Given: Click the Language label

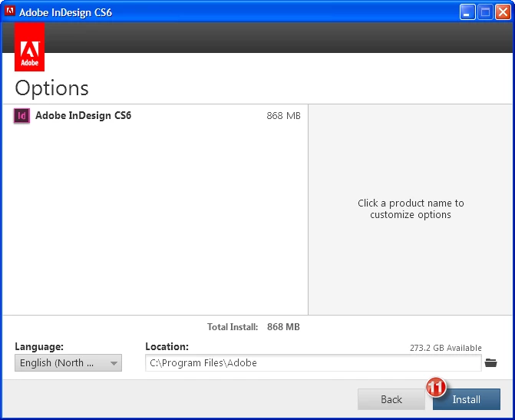Looking at the screenshot, I should (39, 346).
